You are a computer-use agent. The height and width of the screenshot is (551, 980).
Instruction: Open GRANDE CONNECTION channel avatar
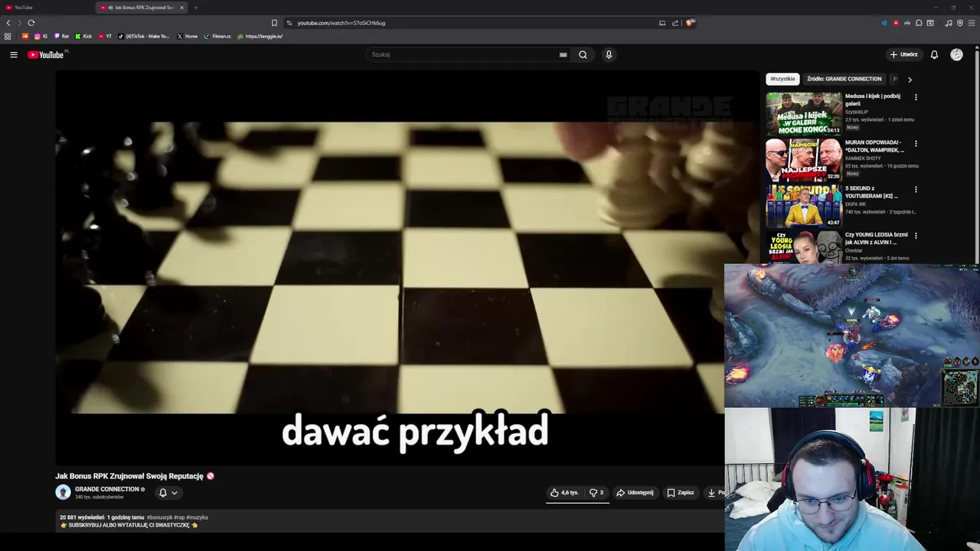click(63, 492)
